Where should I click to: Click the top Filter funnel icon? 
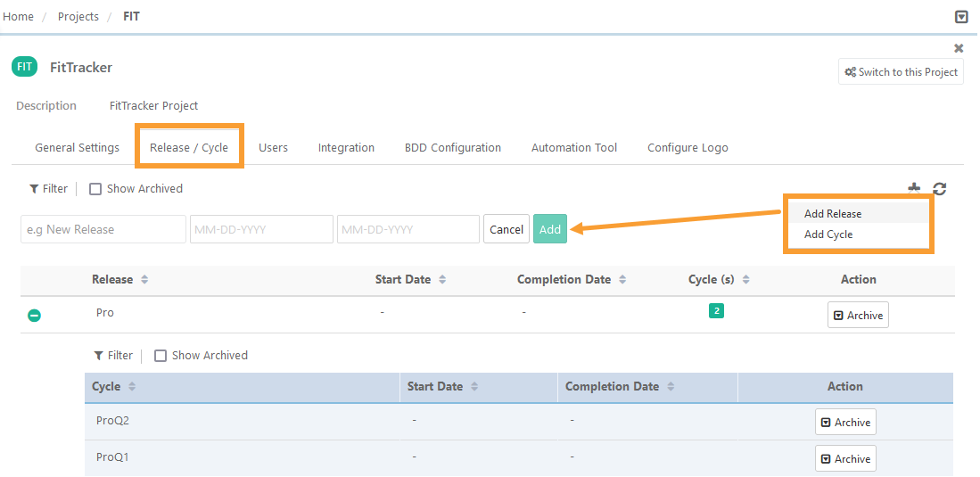click(34, 189)
